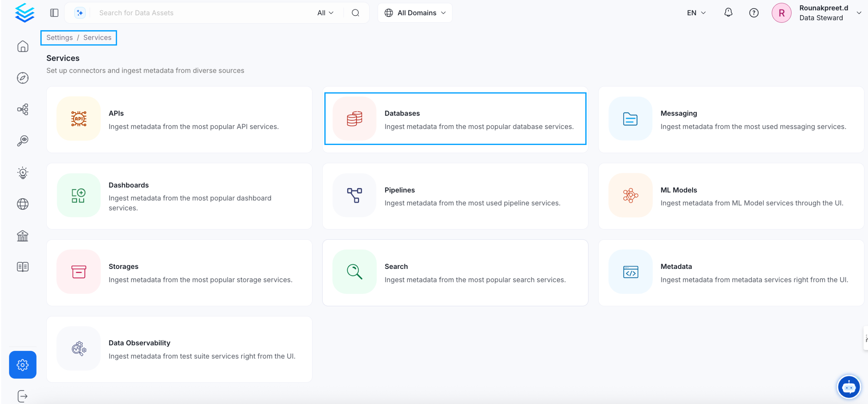
Task: Open the notifications bell icon
Action: 728,13
